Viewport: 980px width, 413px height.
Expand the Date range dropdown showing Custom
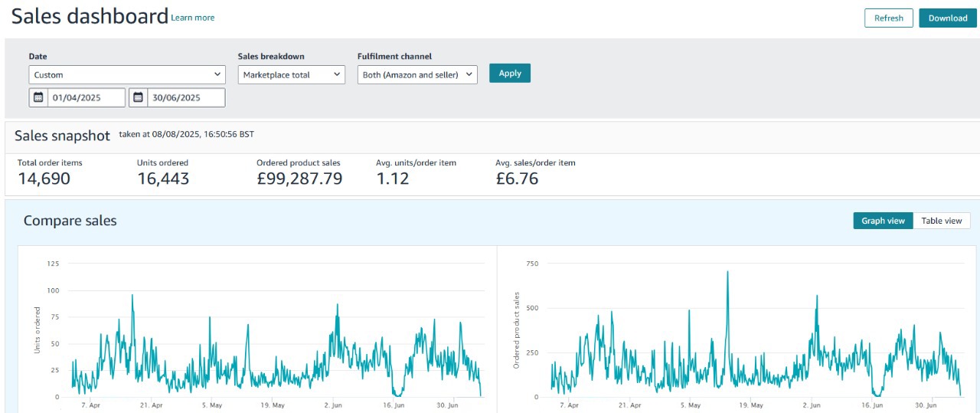click(x=127, y=74)
